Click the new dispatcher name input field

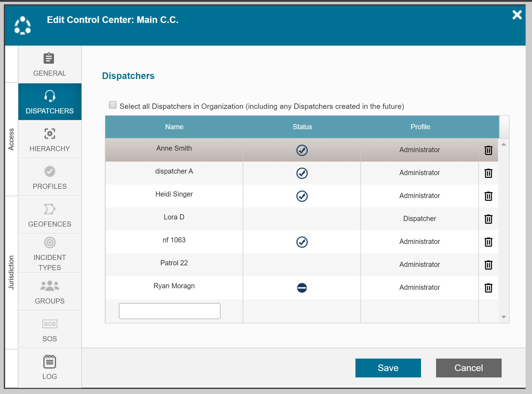[x=169, y=311]
